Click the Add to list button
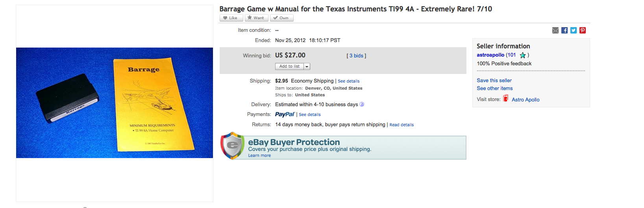644x208 pixels. tap(289, 66)
